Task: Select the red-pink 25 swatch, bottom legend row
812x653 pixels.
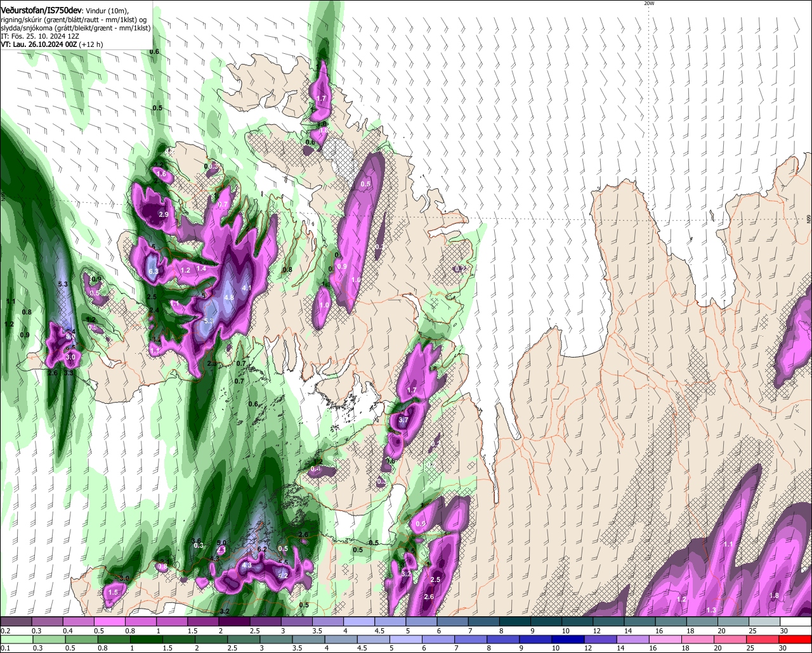Action: [764, 639]
